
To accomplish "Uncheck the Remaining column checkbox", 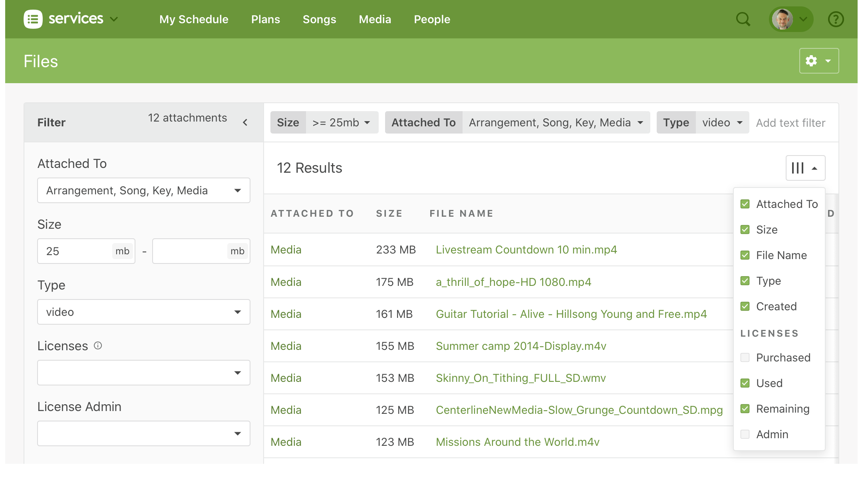I will [x=745, y=409].
